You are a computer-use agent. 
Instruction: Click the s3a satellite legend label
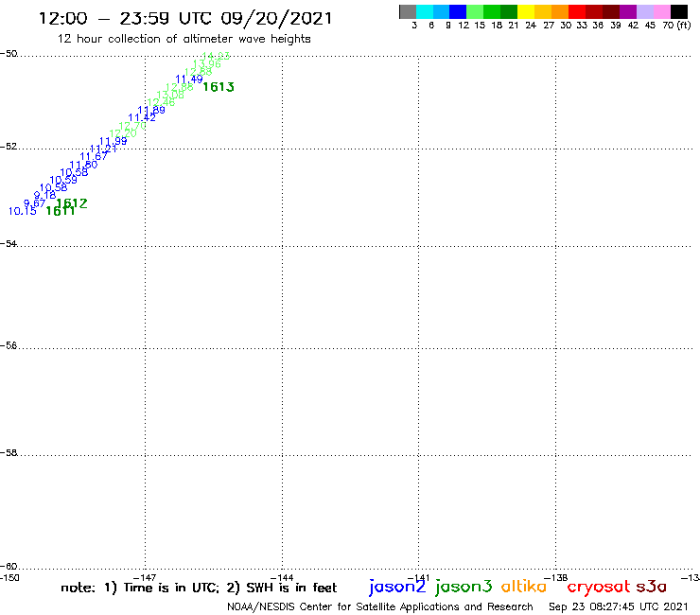coord(652,587)
